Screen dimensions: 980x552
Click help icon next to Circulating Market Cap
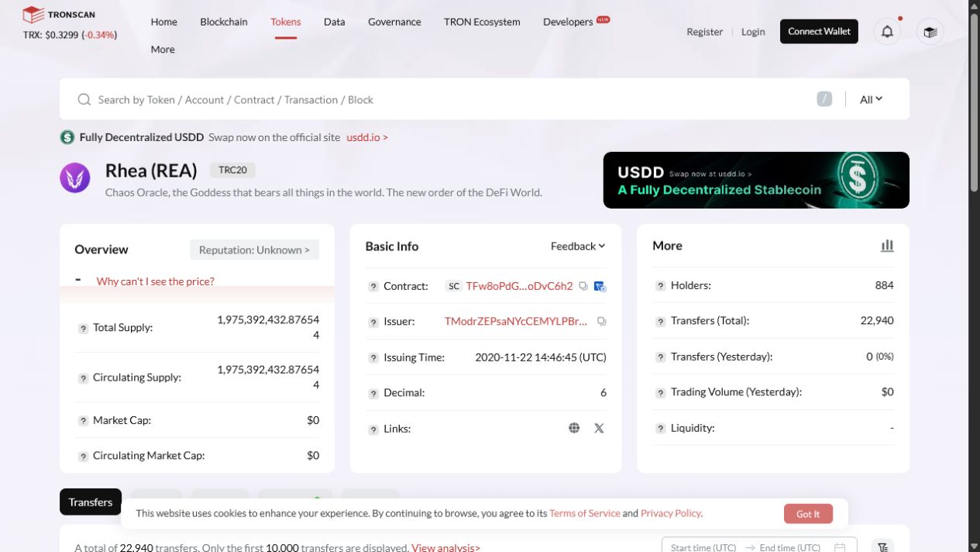click(x=83, y=456)
